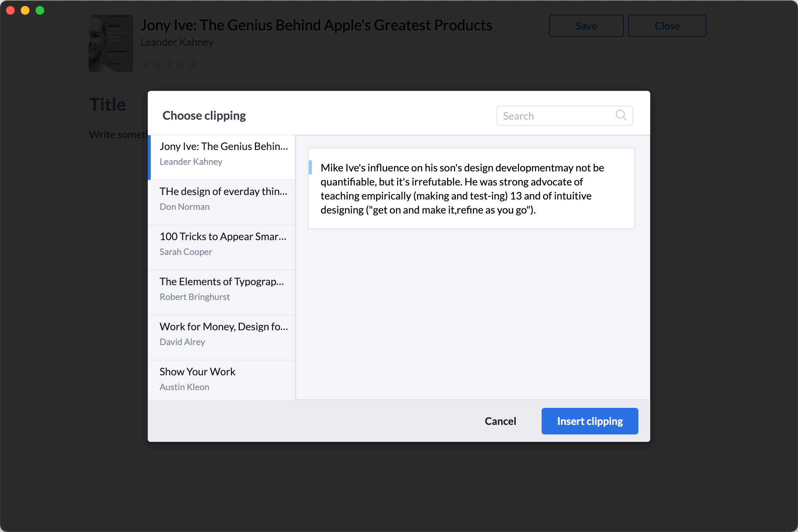Click Save in the background window

tap(586, 26)
